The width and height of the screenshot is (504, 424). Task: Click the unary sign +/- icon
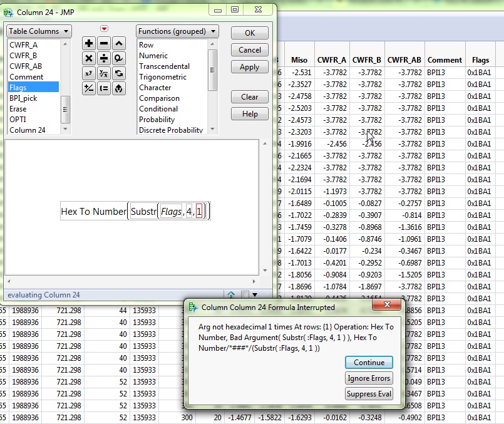tap(89, 88)
